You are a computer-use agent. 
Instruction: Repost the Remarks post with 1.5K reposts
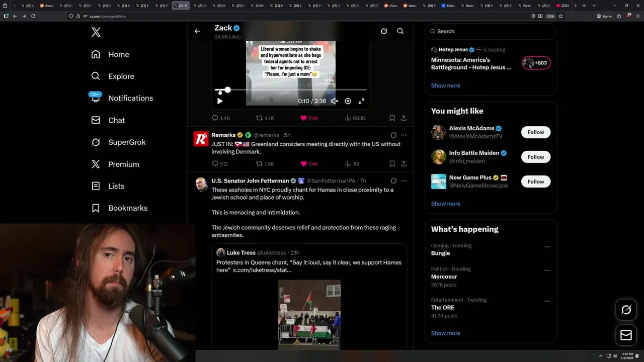(265, 164)
